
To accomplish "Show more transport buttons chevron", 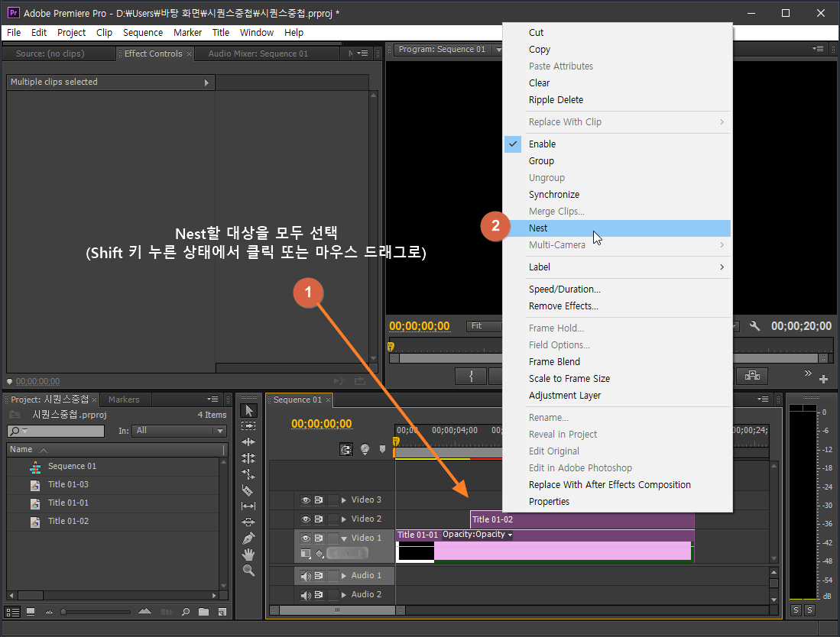I will (808, 373).
